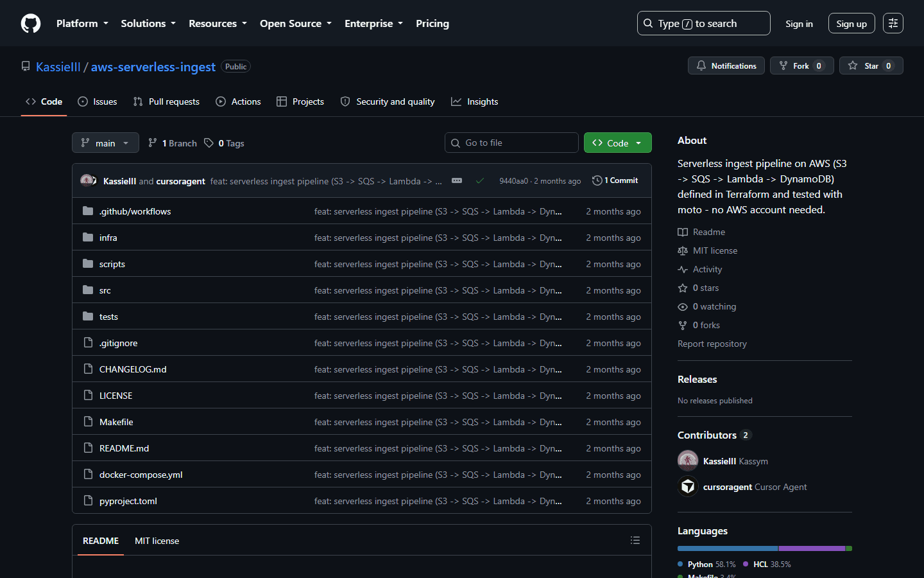Open the src folder
Screen dimensions: 924x578
coord(105,290)
